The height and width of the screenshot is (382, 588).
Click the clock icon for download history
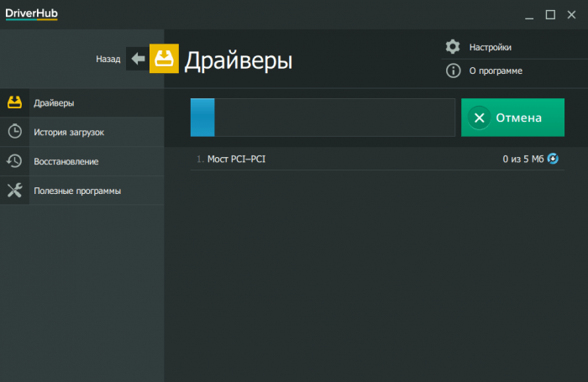(x=14, y=131)
